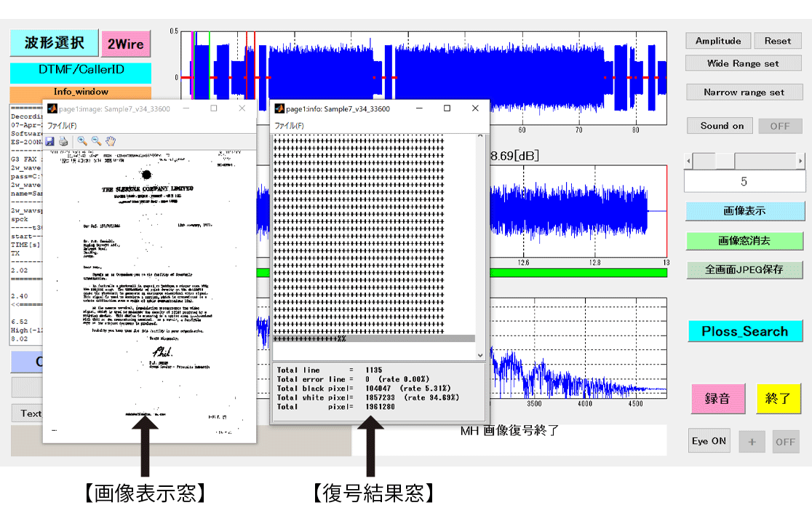Screen dimensions: 812x524
Task: Click 'Total error line' statistic
Action: (x=353, y=380)
